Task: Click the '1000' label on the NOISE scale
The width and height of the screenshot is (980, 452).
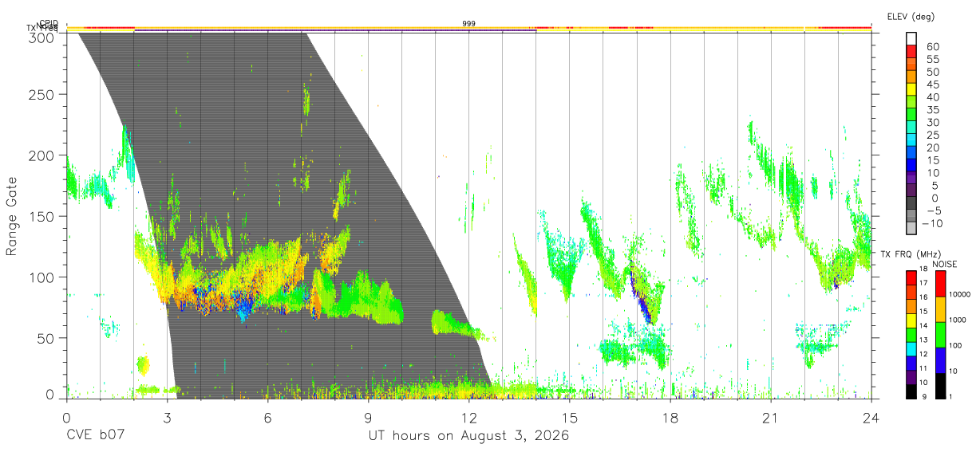Action: [958, 320]
